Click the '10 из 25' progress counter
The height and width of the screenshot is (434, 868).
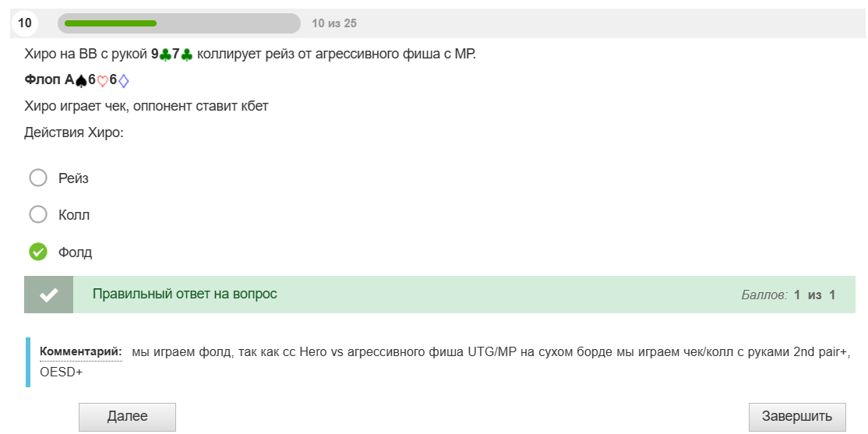coord(334,23)
